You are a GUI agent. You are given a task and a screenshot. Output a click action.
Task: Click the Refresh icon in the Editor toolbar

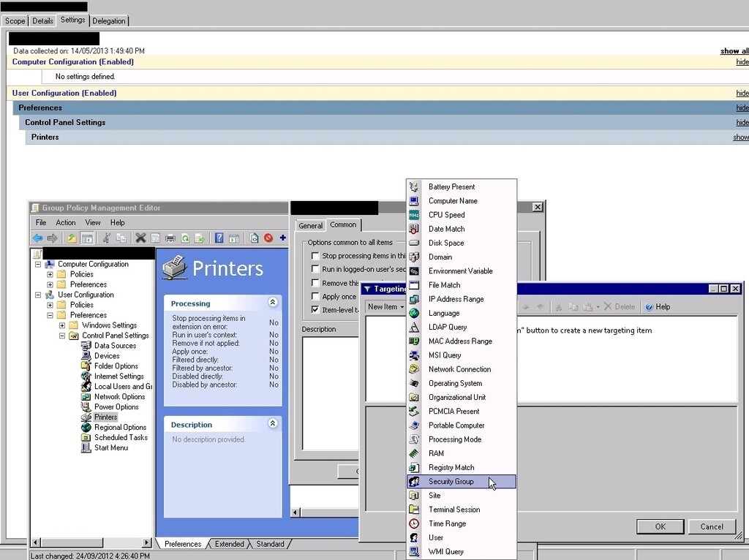[x=185, y=237]
